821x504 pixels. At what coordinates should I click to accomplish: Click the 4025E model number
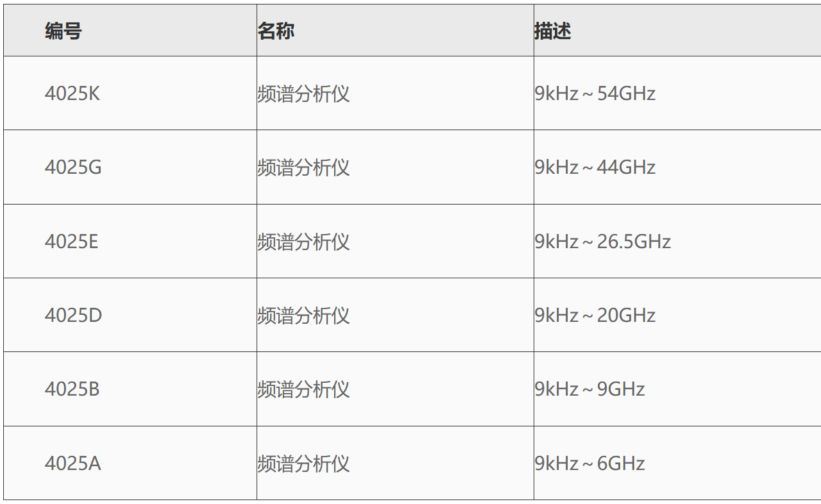click(x=71, y=242)
